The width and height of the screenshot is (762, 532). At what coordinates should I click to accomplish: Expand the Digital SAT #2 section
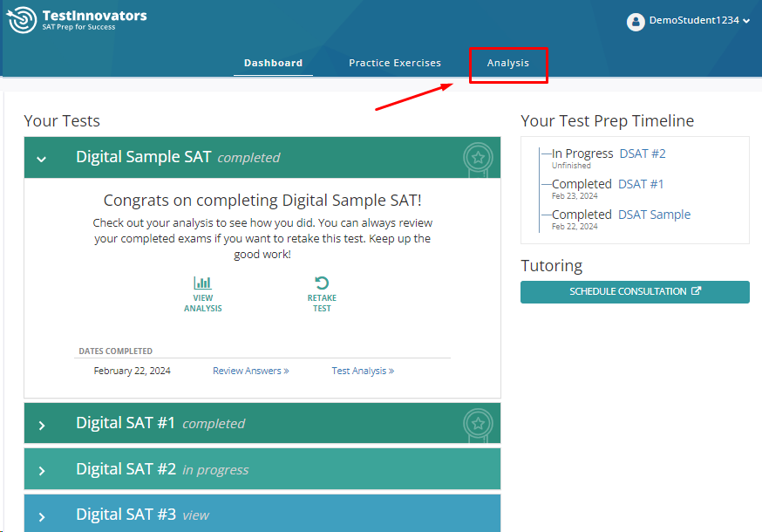41,470
